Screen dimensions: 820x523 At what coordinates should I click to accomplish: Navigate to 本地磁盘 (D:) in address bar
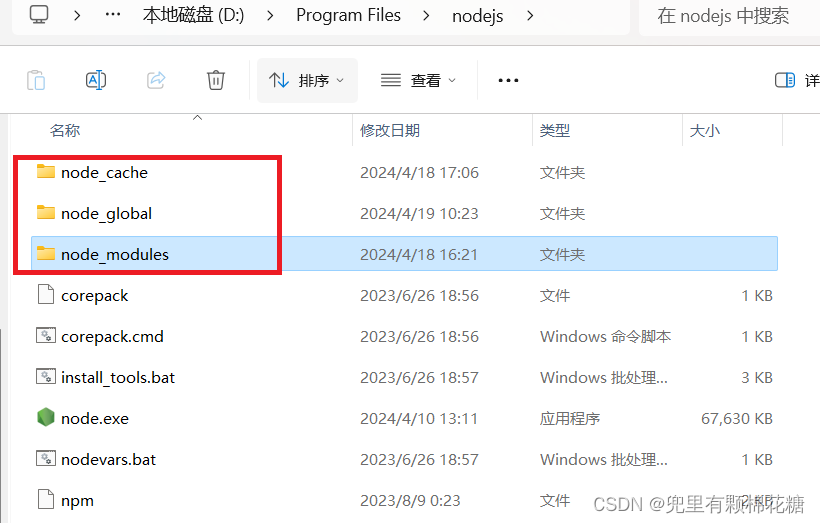(193, 15)
